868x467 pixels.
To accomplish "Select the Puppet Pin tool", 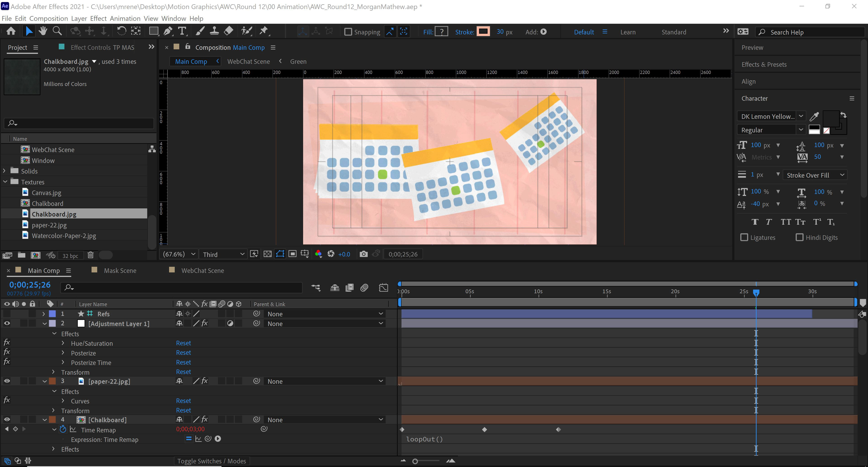I will [x=264, y=31].
